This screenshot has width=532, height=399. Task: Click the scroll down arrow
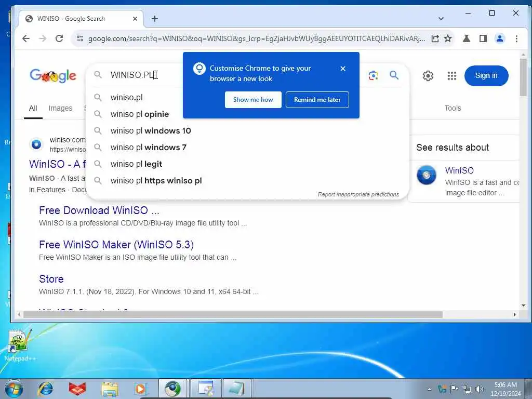coord(523,305)
